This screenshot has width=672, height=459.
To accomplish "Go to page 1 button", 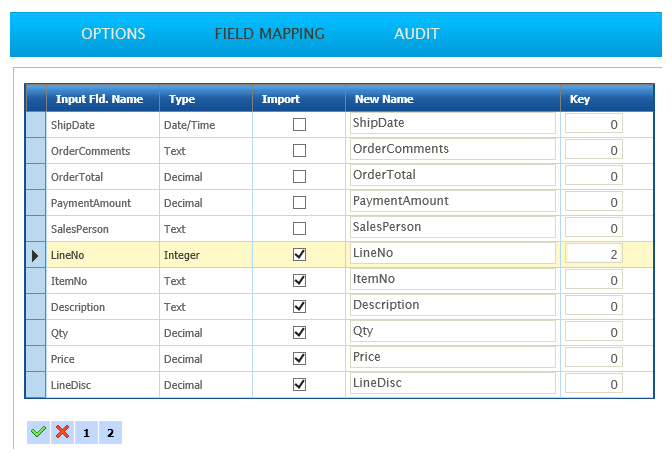I will pos(86,433).
